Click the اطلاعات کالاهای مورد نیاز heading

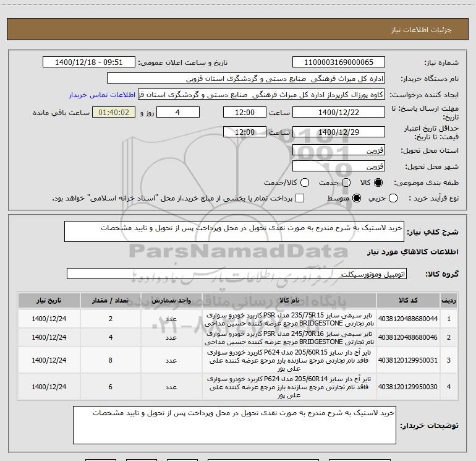pos(413,252)
